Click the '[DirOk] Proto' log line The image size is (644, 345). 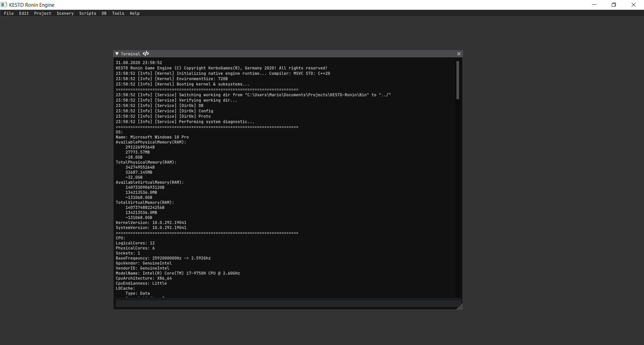(x=163, y=116)
